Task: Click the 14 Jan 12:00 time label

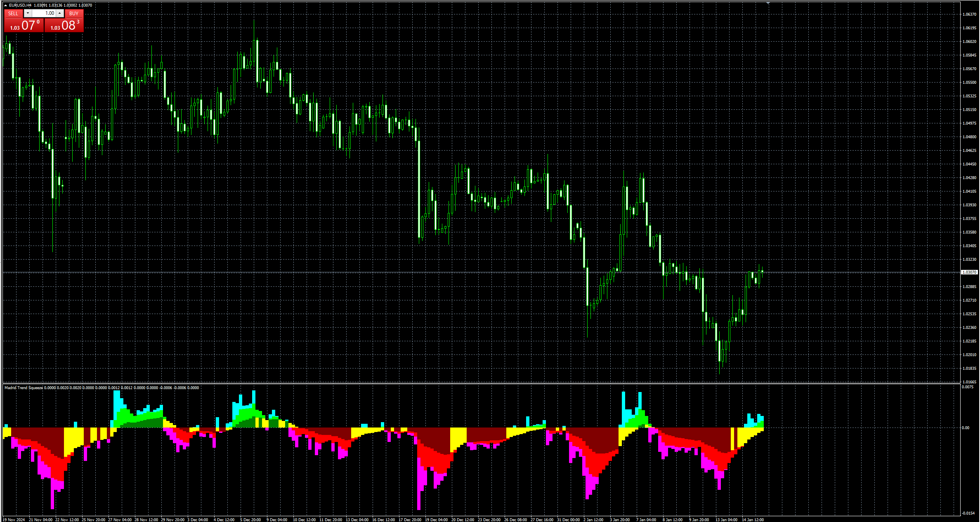Action: (x=753, y=520)
